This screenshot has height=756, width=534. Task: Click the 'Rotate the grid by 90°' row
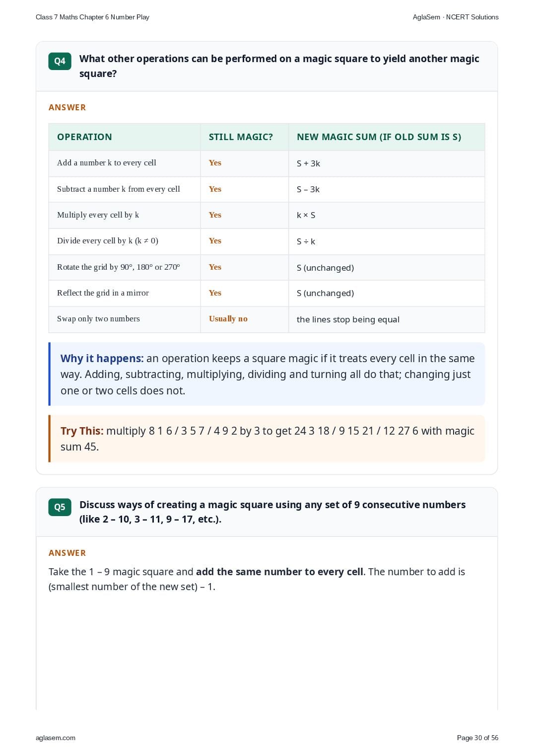(x=267, y=268)
